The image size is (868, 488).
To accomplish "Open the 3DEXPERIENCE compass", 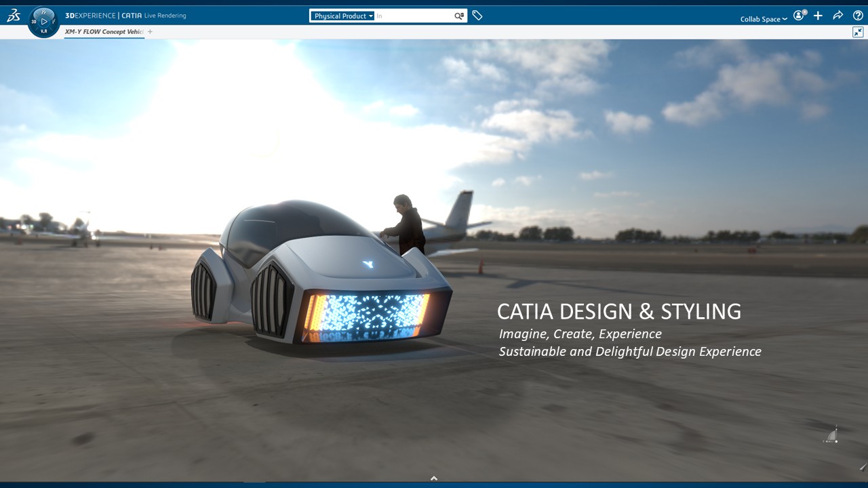I will (x=44, y=22).
